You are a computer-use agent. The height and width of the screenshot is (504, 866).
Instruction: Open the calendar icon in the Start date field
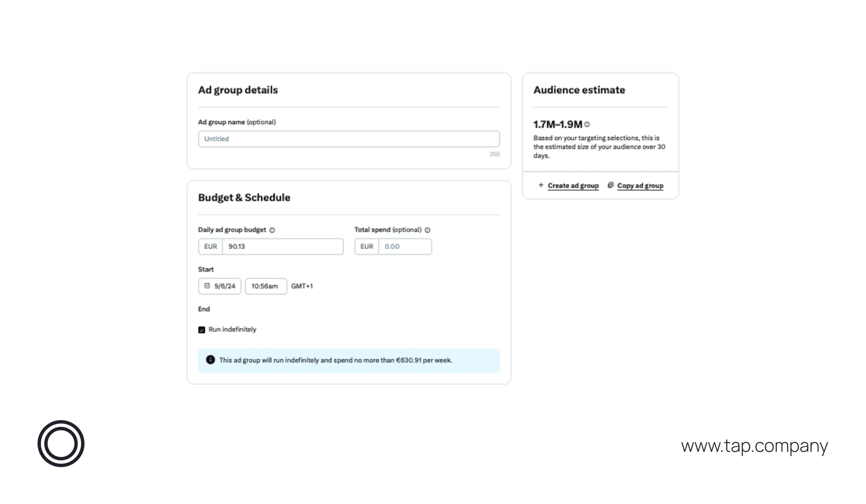pos(207,286)
